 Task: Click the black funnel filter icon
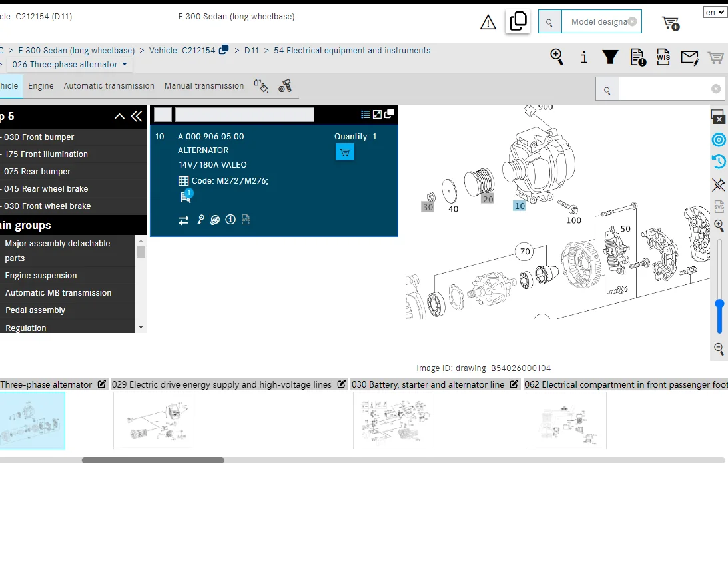tap(610, 57)
